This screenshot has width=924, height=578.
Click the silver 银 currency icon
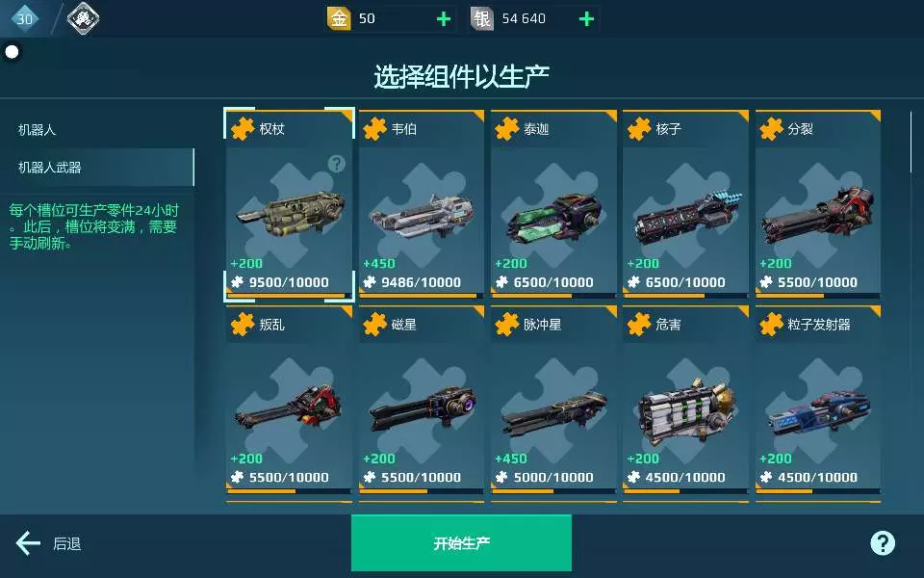click(x=481, y=19)
